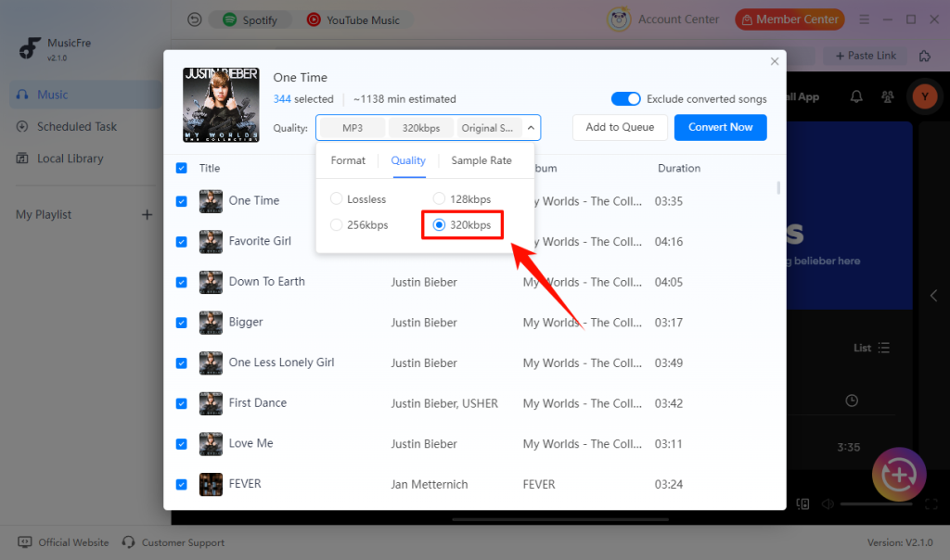
Task: Open the Official Website link
Action: coord(64,542)
